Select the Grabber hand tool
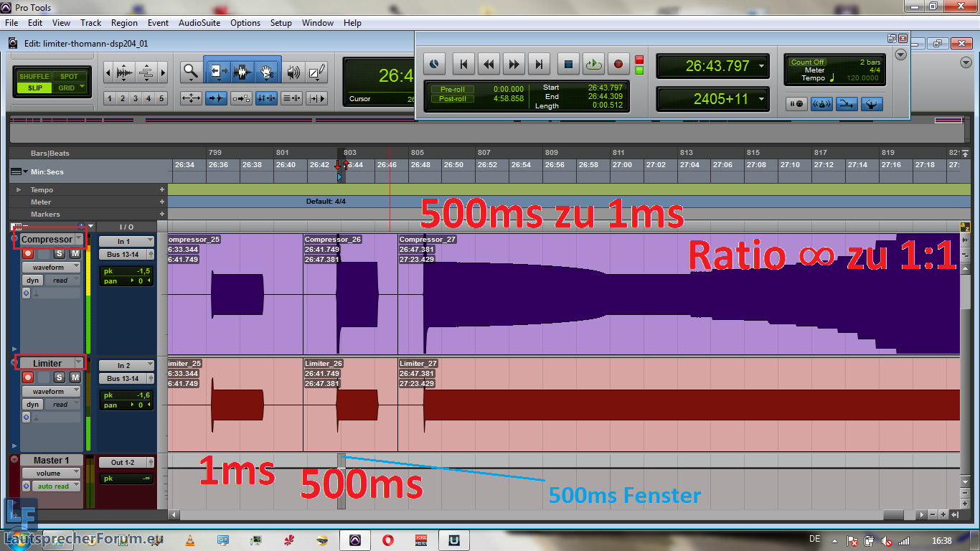The width and height of the screenshot is (980, 551). tap(267, 72)
